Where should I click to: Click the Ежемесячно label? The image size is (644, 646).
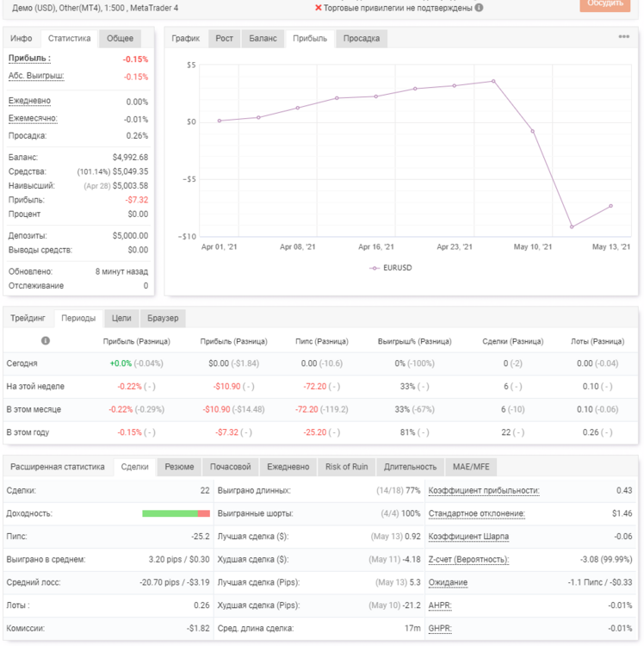pyautogui.click(x=33, y=119)
